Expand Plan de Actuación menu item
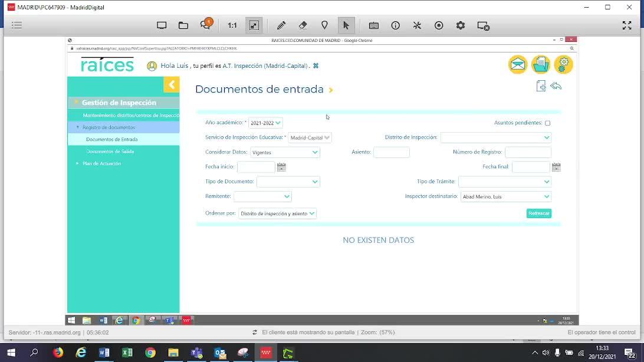 click(101, 163)
